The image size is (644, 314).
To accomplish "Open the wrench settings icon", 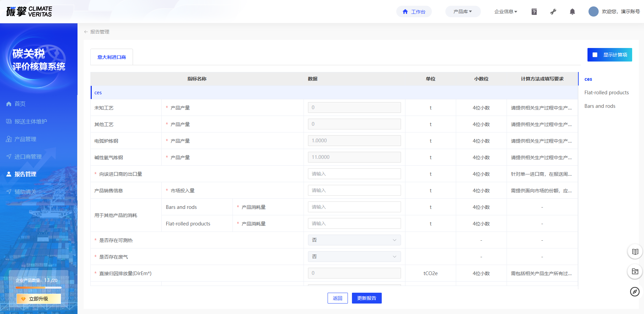I will tap(553, 12).
